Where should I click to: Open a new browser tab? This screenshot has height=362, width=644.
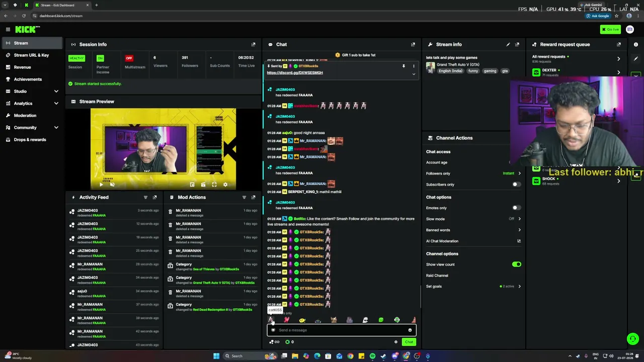pyautogui.click(x=96, y=5)
